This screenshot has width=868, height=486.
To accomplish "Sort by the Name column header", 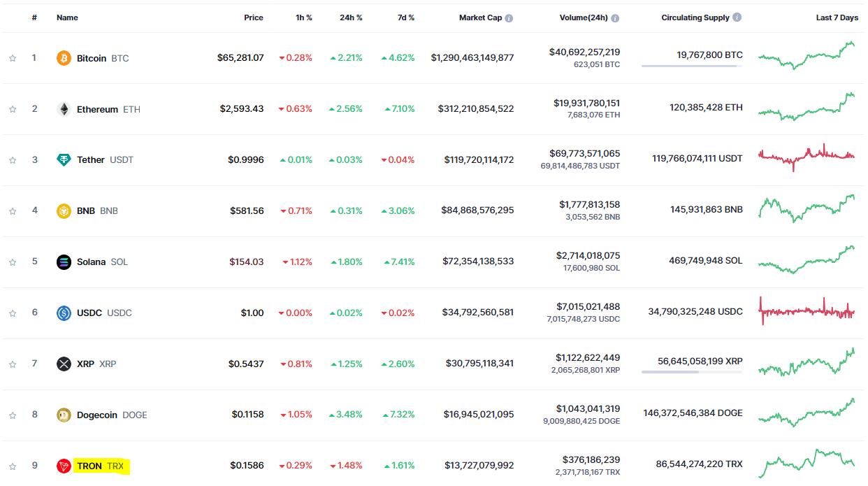I will coord(67,17).
